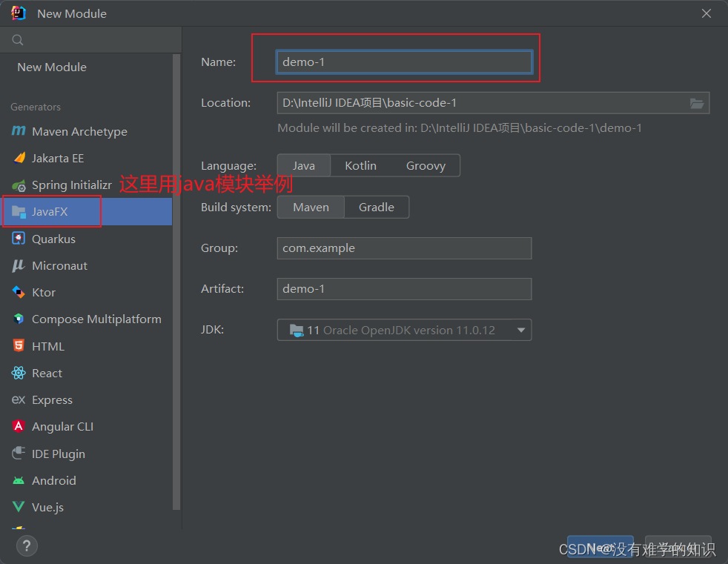Click the Ktor generator icon
Viewport: 728px width, 564px height.
point(19,293)
